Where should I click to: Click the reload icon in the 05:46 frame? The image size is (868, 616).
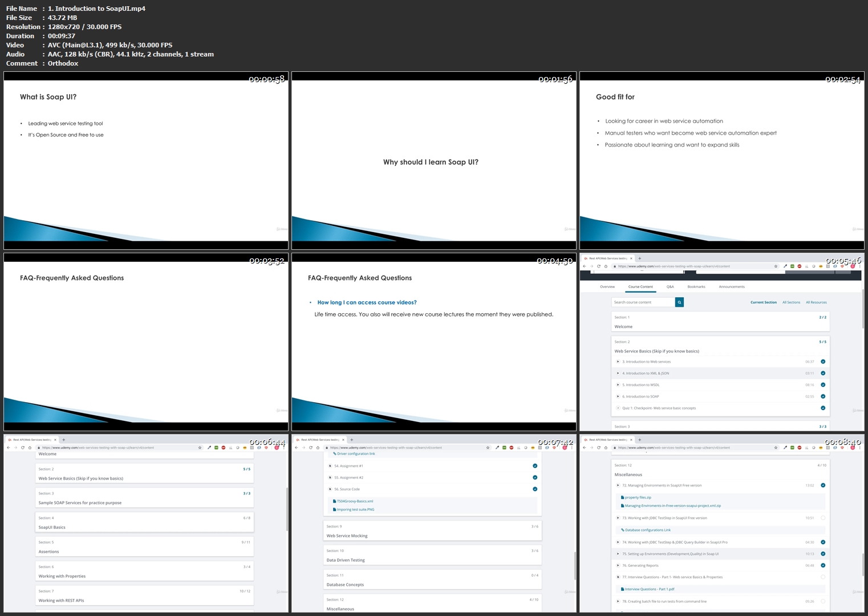click(x=598, y=266)
